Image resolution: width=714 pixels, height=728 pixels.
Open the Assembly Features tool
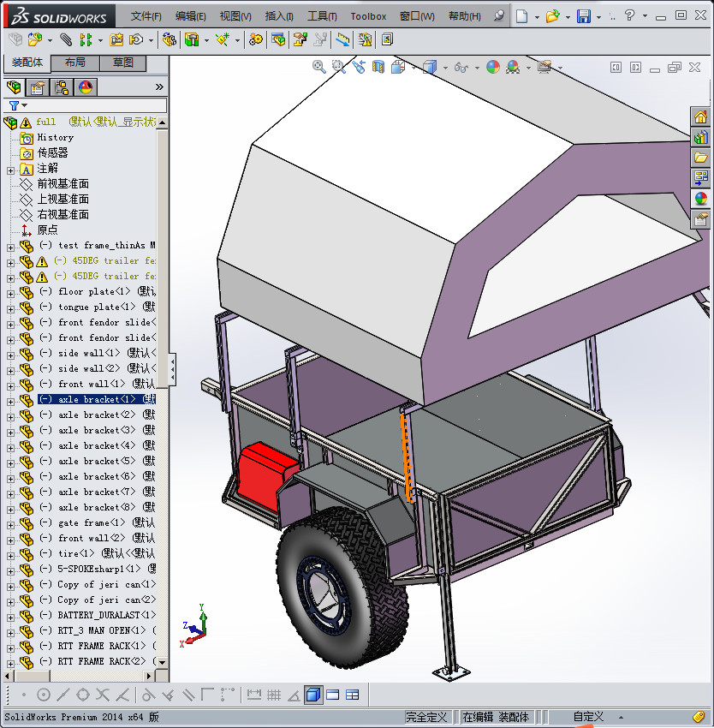[x=191, y=40]
